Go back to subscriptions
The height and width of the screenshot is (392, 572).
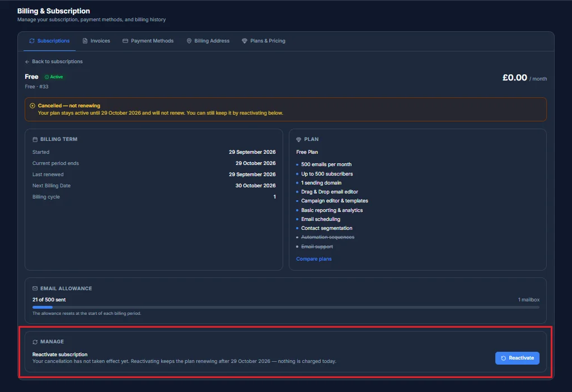54,62
